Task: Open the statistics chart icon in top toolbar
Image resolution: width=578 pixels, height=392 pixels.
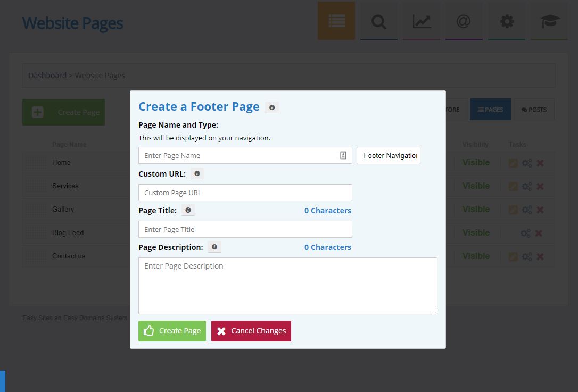Action: pyautogui.click(x=421, y=21)
